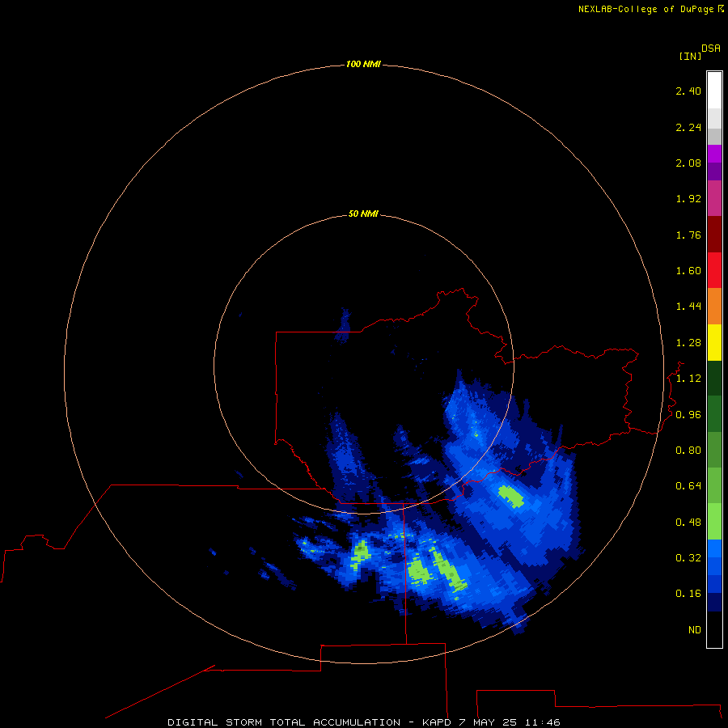Click the 100 NMI range ring label
This screenshot has width=728, height=728.
point(363,64)
